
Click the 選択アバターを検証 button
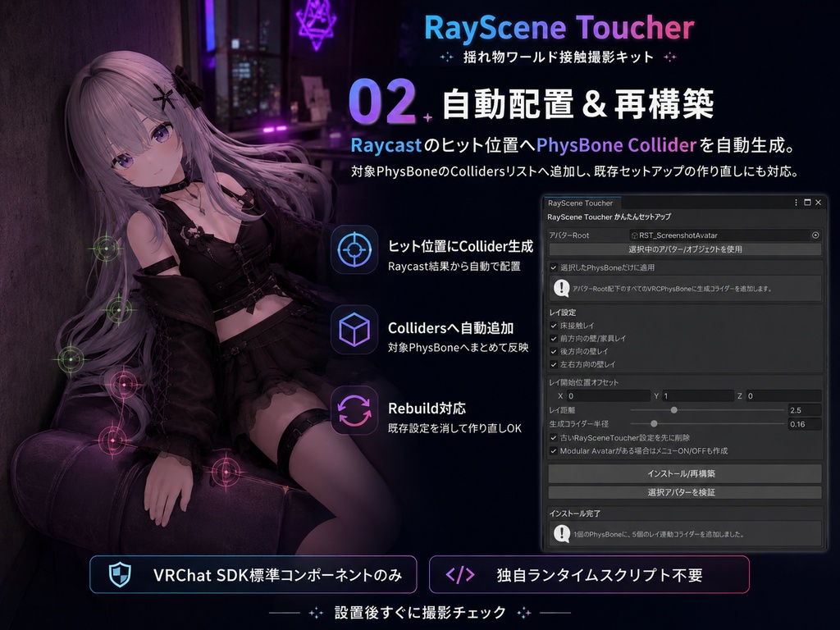pos(685,492)
